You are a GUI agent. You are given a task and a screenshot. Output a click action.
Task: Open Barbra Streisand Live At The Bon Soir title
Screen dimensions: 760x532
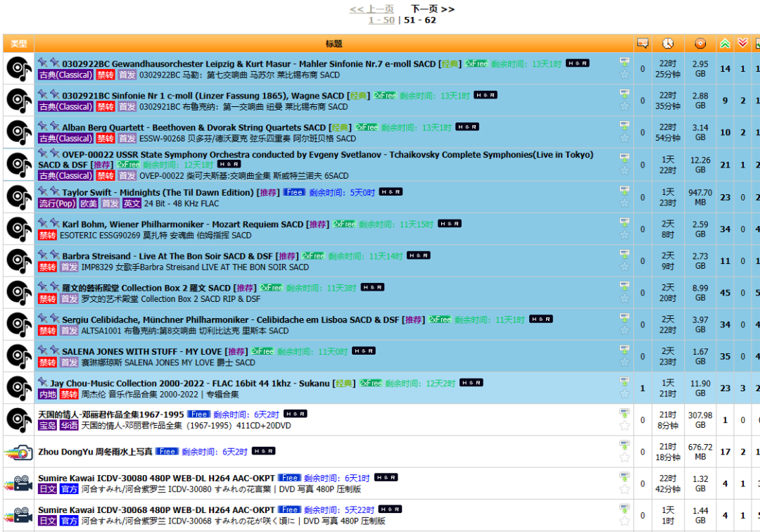click(167, 256)
